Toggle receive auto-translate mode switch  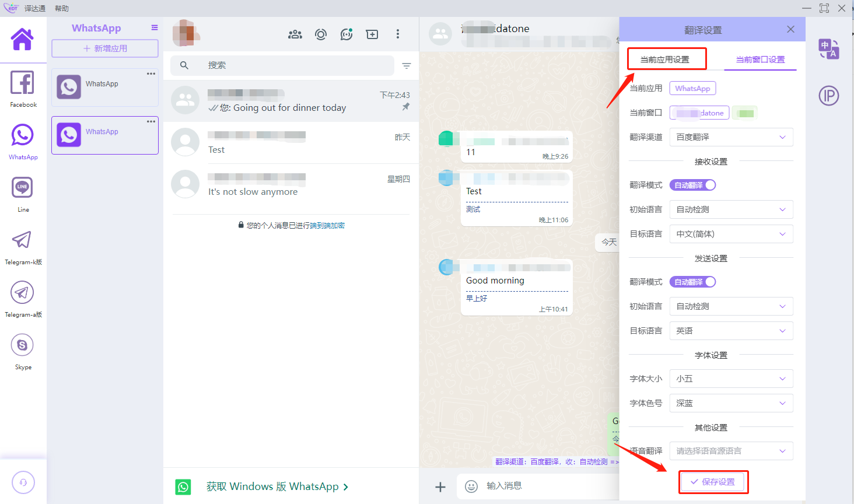coord(692,185)
